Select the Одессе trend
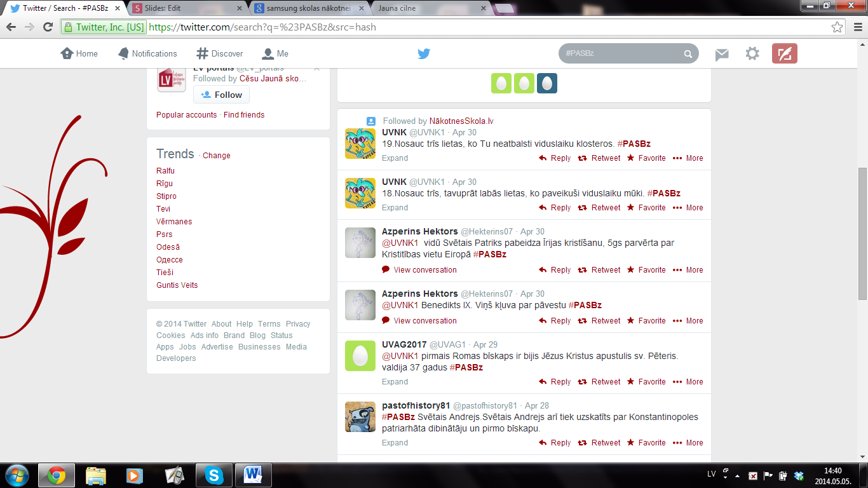The width and height of the screenshot is (868, 488). (170, 260)
